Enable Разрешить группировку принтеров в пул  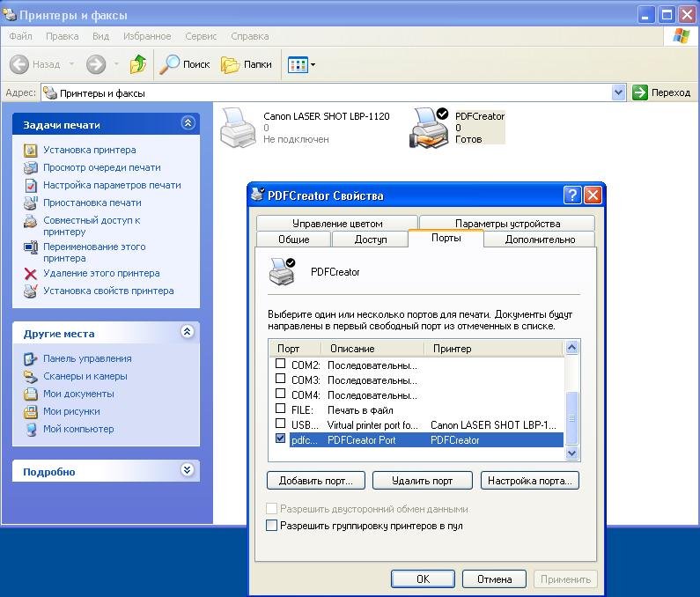[x=271, y=525]
